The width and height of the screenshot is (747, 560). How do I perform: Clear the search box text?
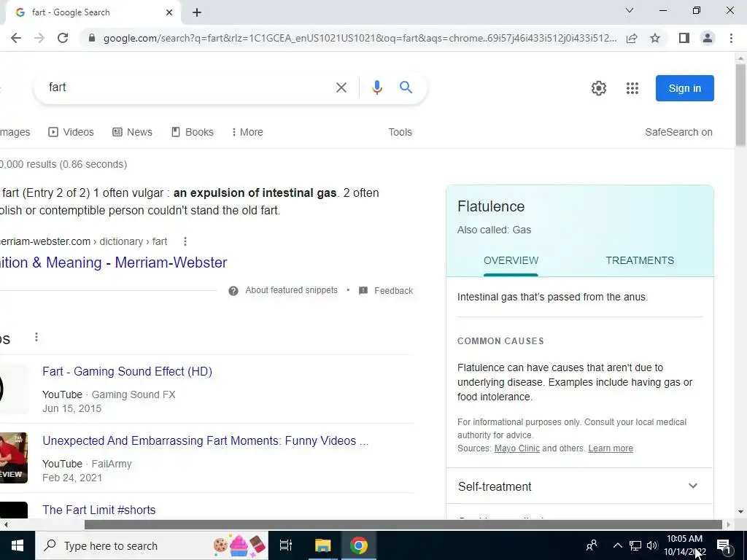tap(341, 87)
